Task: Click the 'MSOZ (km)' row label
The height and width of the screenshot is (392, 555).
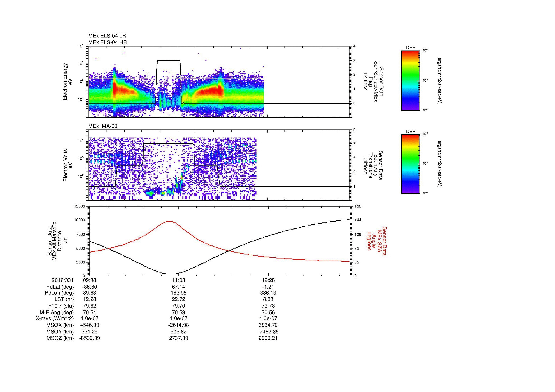Action: (60, 338)
